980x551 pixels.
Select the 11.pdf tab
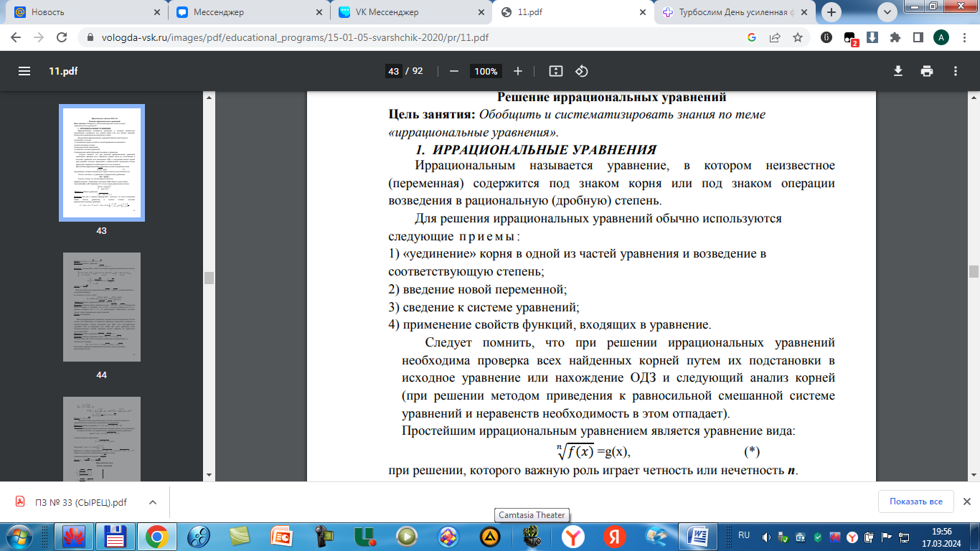(573, 12)
